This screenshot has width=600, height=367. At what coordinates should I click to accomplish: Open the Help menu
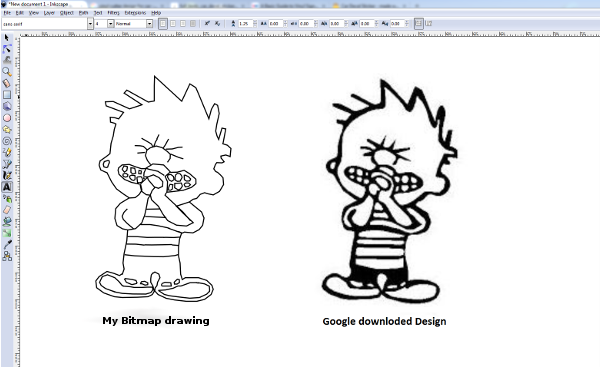(x=156, y=13)
